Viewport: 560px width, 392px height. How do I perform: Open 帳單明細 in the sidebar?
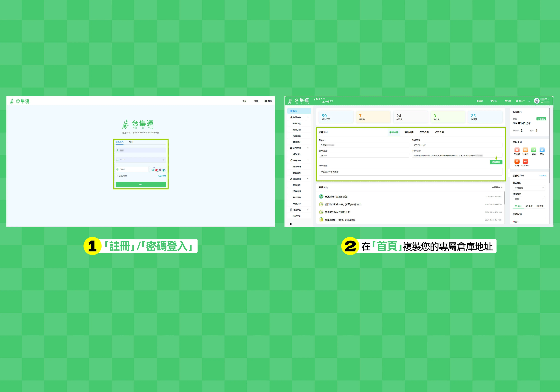(x=297, y=167)
